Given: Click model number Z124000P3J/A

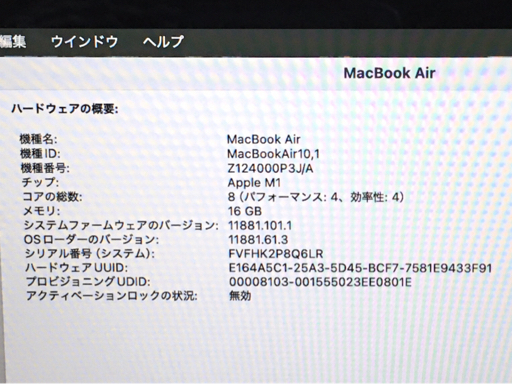Looking at the screenshot, I should (x=270, y=168).
